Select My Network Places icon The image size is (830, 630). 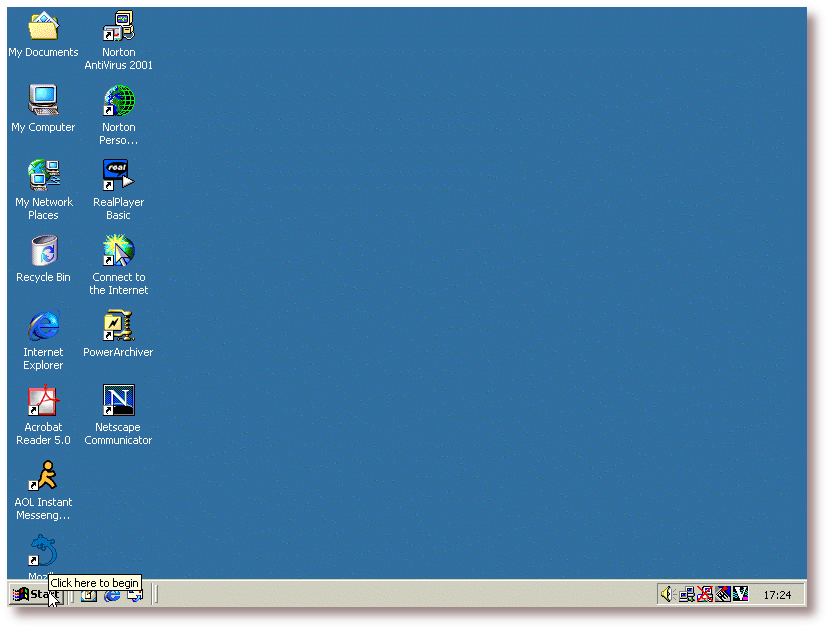tap(43, 176)
